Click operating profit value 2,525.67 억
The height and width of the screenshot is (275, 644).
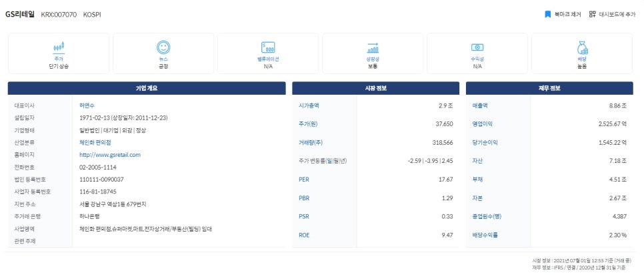coord(613,124)
